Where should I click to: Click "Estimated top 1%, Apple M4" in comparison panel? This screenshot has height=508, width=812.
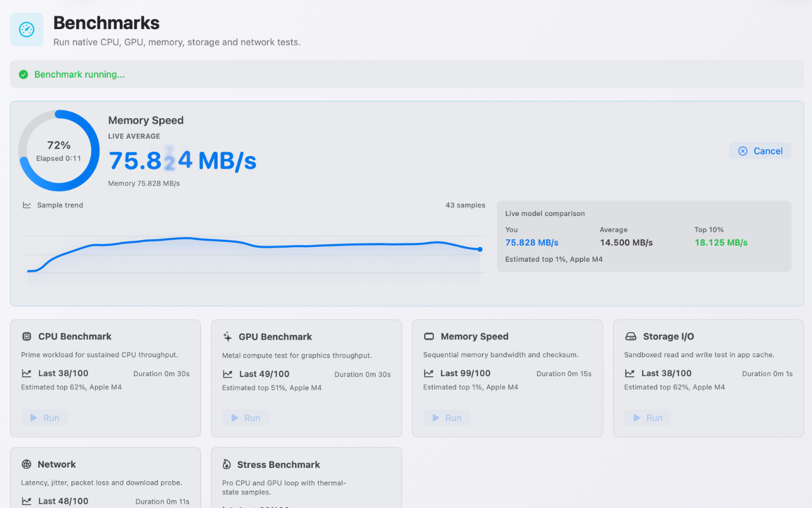tap(554, 259)
